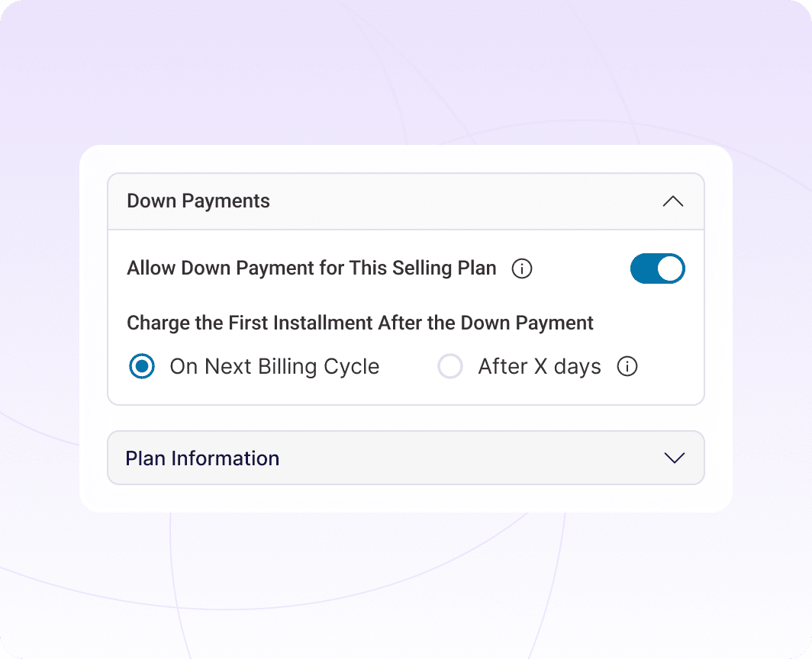Click the Down Payments section header

point(406,201)
